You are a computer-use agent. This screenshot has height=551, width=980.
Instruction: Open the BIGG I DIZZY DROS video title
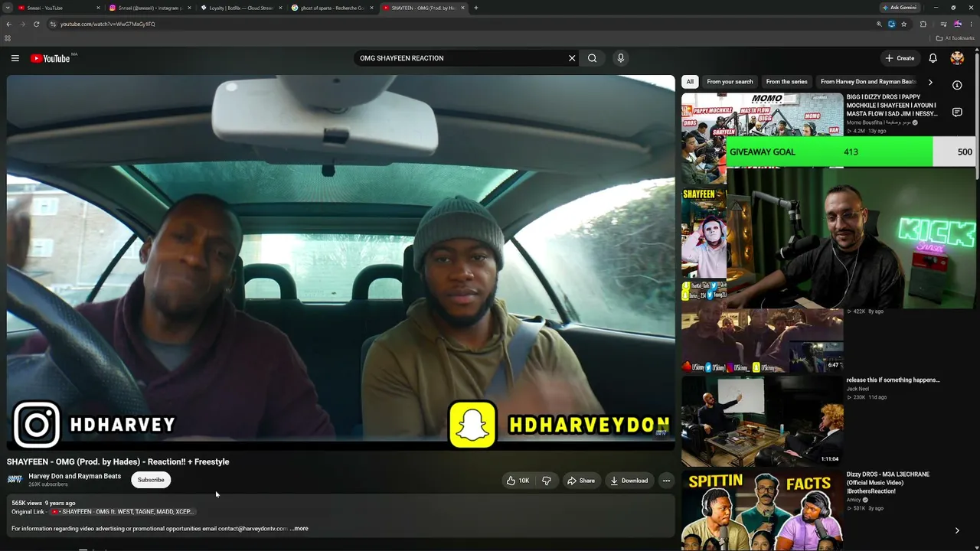[892, 106]
